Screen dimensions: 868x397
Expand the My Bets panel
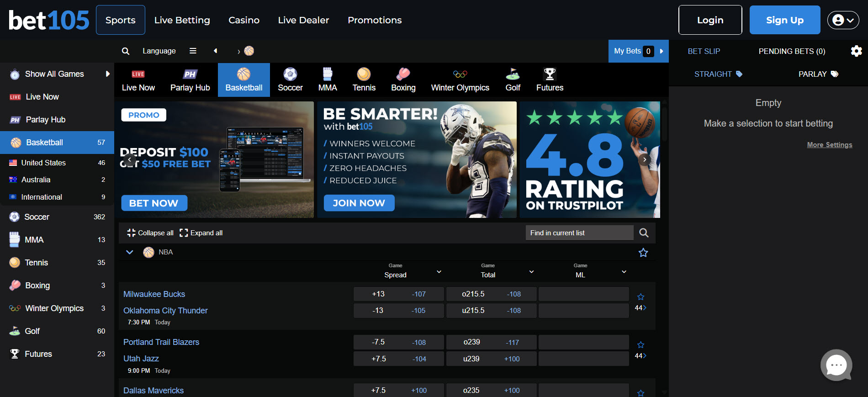coord(639,51)
